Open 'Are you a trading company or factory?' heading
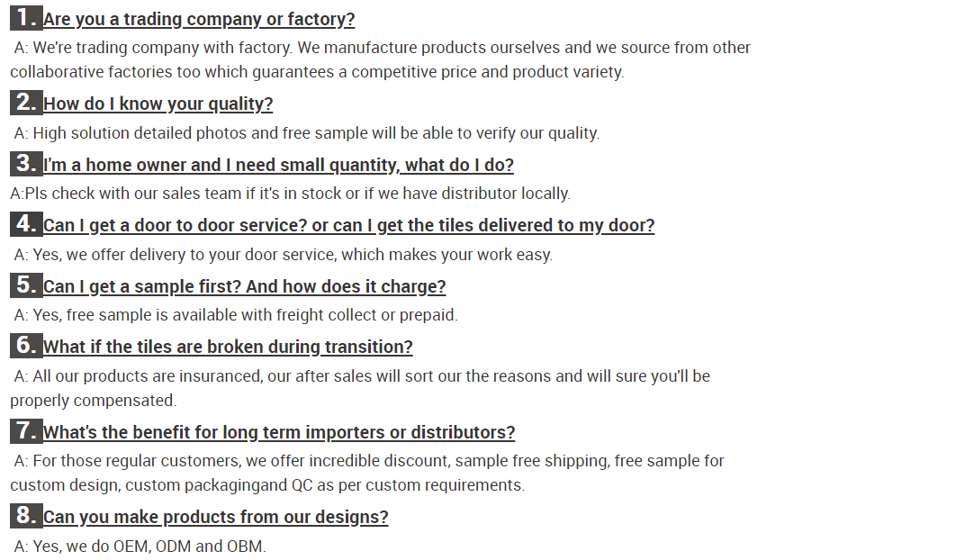Screen dimensions: 956x560 [199, 20]
